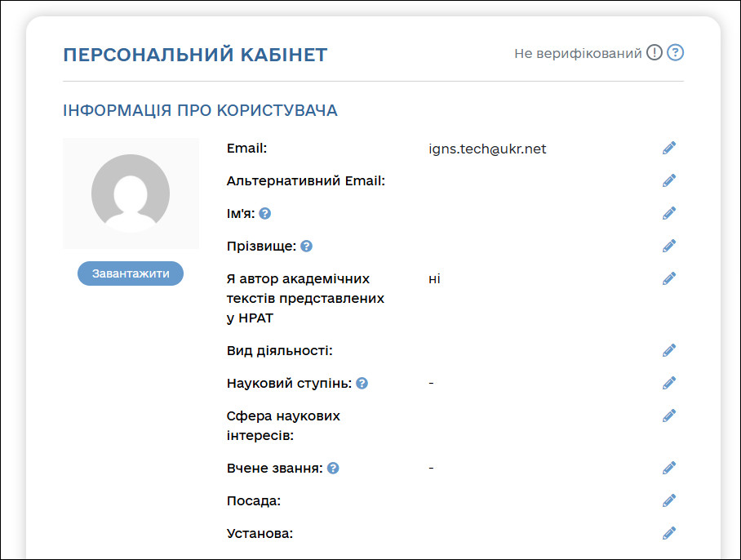The height and width of the screenshot is (560, 741).
Task: Click help icon for Науковий ступінь
Action: point(362,383)
